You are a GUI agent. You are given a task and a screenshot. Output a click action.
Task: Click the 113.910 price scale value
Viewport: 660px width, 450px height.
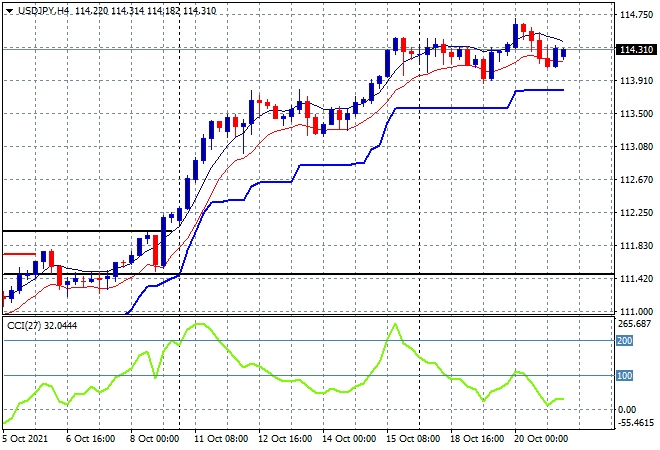click(x=636, y=80)
